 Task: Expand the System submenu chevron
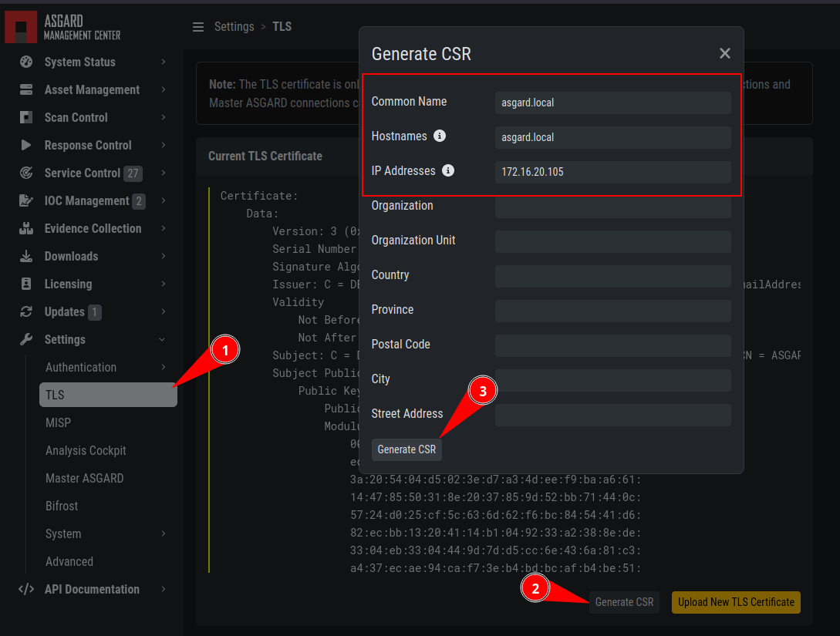(x=164, y=533)
